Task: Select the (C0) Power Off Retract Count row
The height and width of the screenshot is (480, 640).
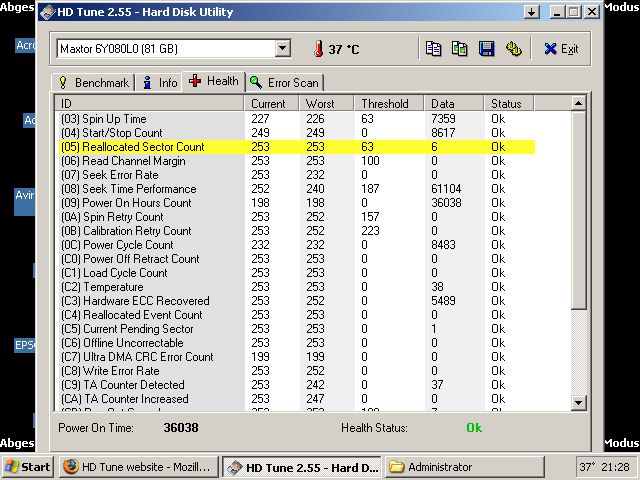Action: coord(297,259)
